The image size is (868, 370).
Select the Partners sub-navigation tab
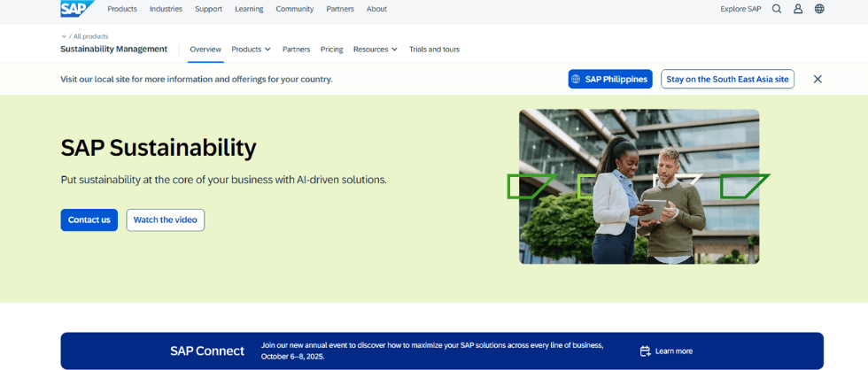coord(296,50)
